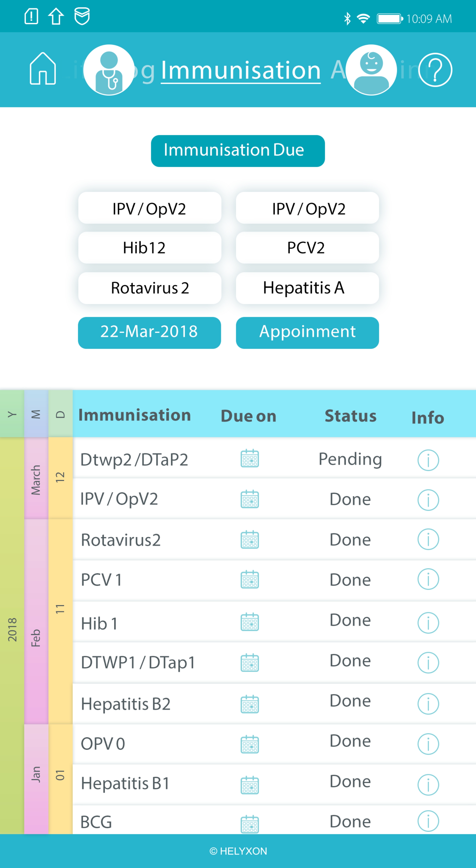Open calendar icon for Hib 1
Image resolution: width=476 pixels, height=868 pixels.
250,622
